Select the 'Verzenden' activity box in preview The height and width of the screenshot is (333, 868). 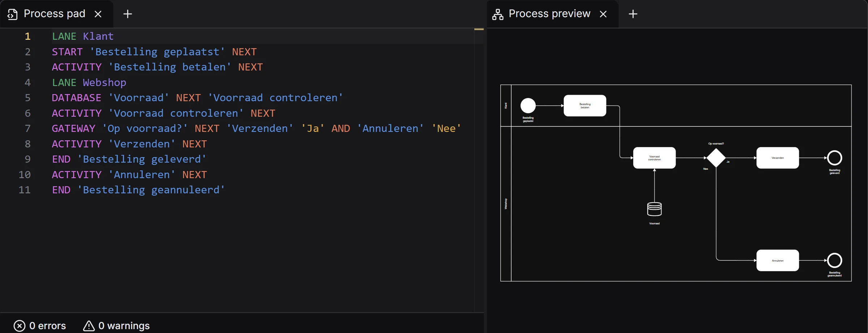[778, 158]
